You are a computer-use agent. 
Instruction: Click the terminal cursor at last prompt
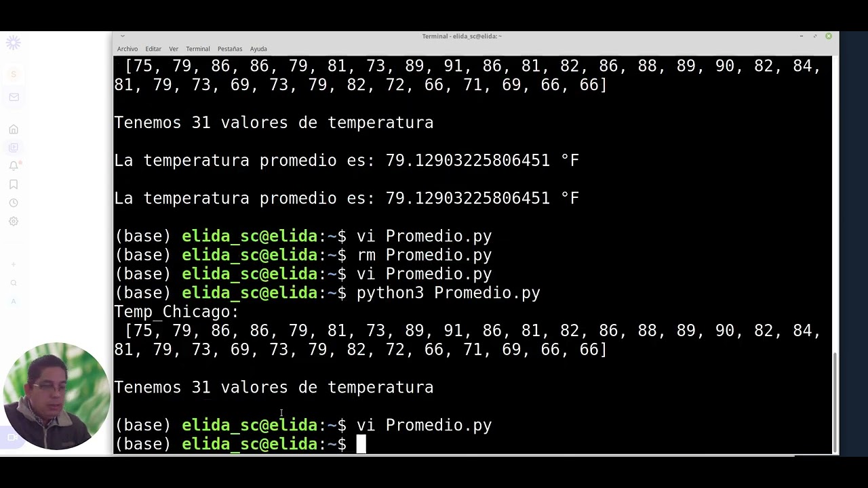click(361, 444)
